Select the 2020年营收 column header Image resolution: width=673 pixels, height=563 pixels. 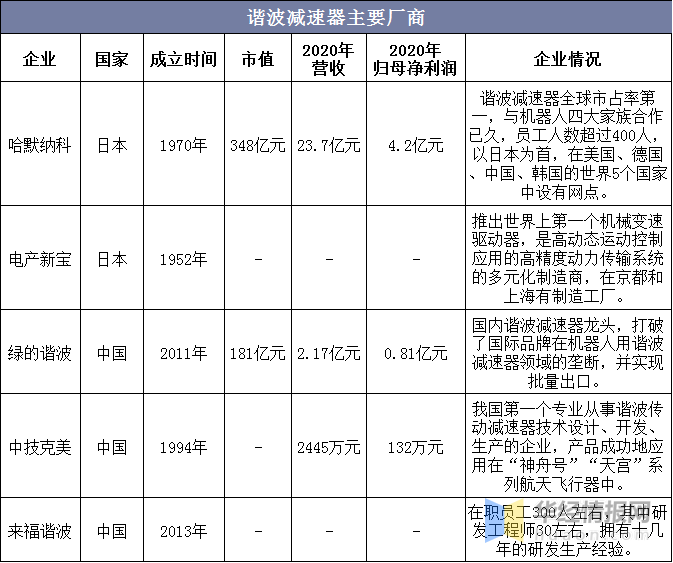328,59
